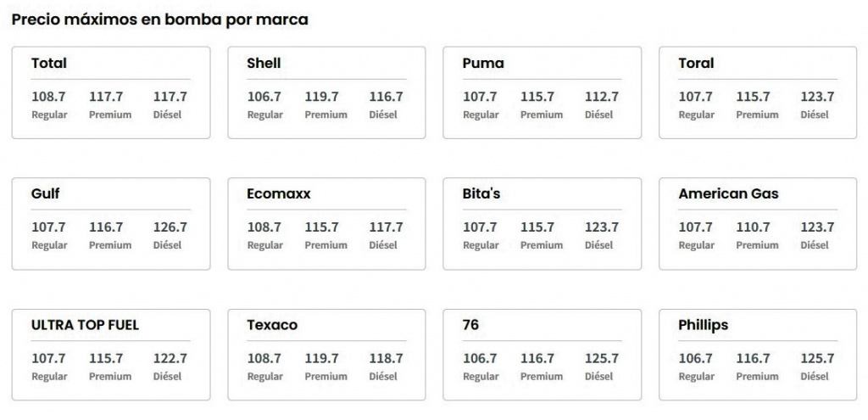Click "Precio máximos en bomba por marca" heading
The width and height of the screenshot is (868, 420).
point(159,20)
